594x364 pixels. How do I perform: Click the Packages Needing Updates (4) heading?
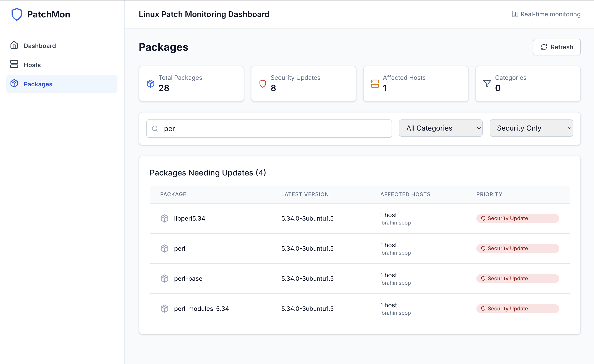[x=208, y=173]
